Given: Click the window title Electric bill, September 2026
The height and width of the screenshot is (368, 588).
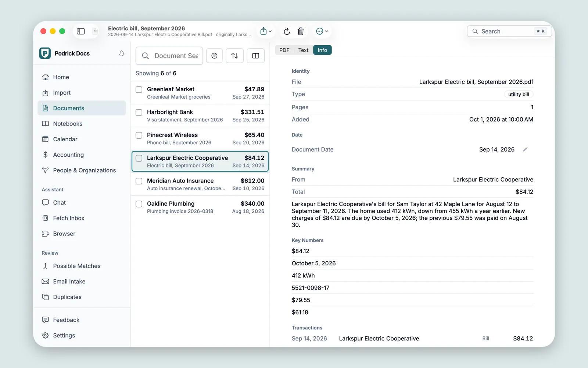Looking at the screenshot, I should click(x=146, y=28).
